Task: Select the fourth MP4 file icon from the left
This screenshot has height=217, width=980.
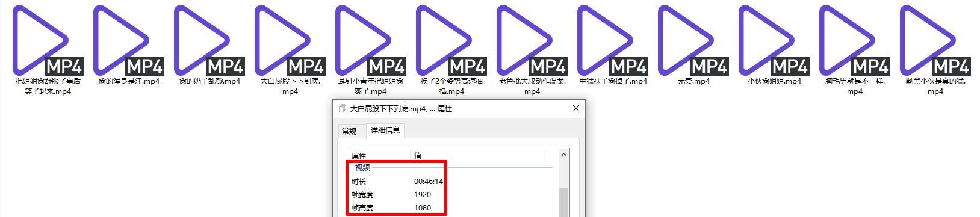Action: [x=290, y=40]
